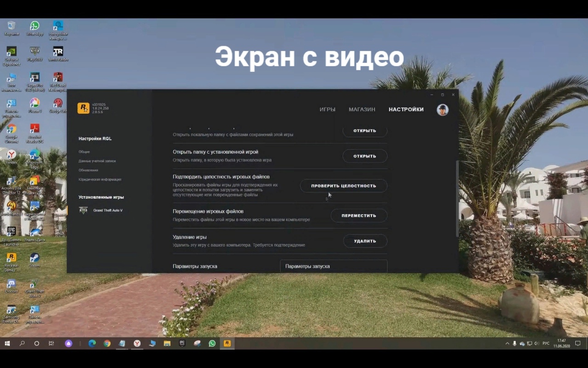This screenshot has height=368, width=588.
Task: Open Microsoft Edge desktop shortcut
Action: (34, 159)
